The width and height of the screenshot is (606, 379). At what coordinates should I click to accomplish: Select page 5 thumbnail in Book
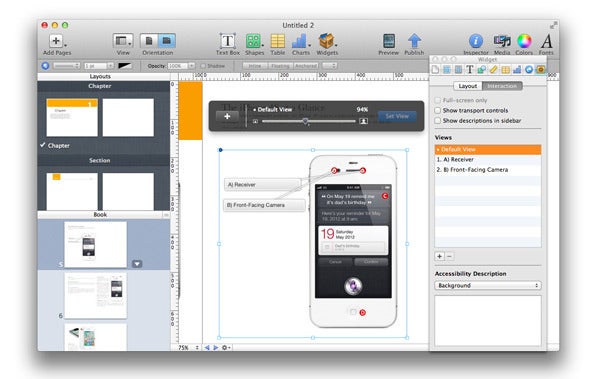click(x=95, y=245)
